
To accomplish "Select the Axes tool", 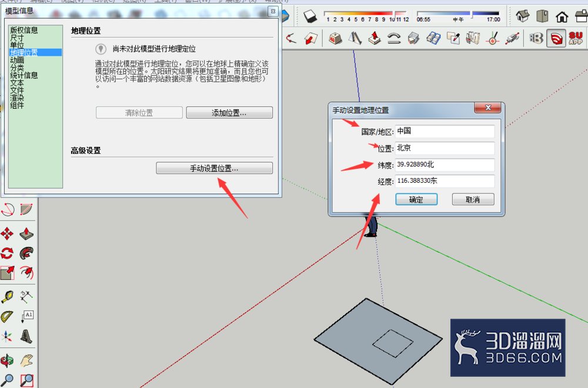I will coord(7,336).
